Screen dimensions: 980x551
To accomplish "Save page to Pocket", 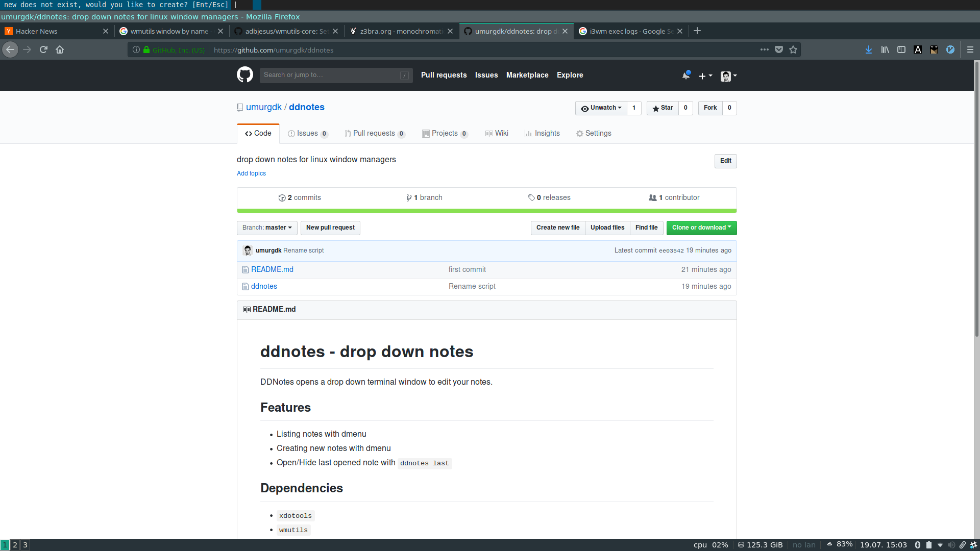I will pos(779,49).
